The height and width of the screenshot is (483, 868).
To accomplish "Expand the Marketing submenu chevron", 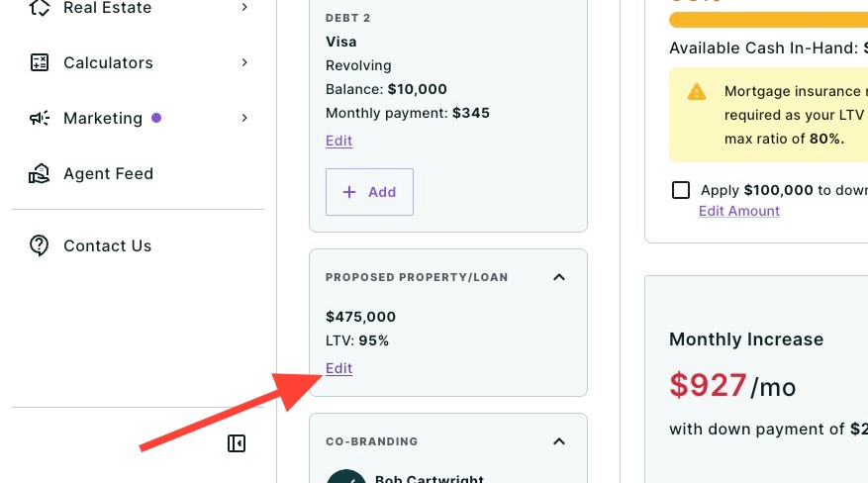I will coord(244,118).
